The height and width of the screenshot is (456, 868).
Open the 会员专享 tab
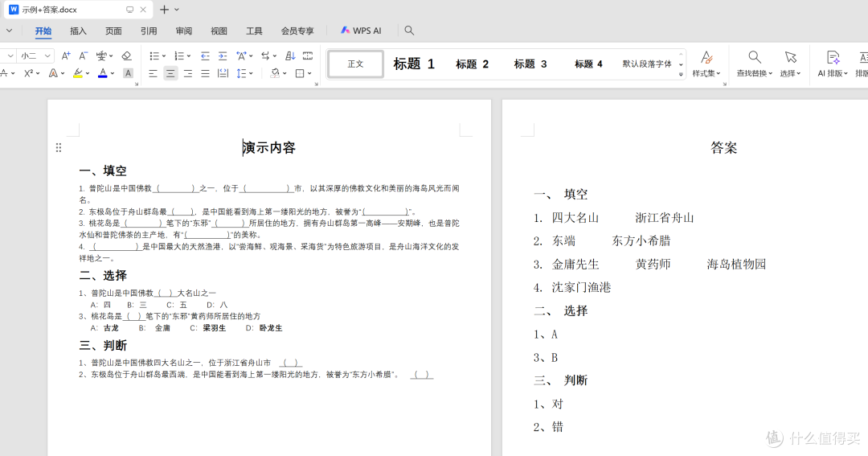297,31
